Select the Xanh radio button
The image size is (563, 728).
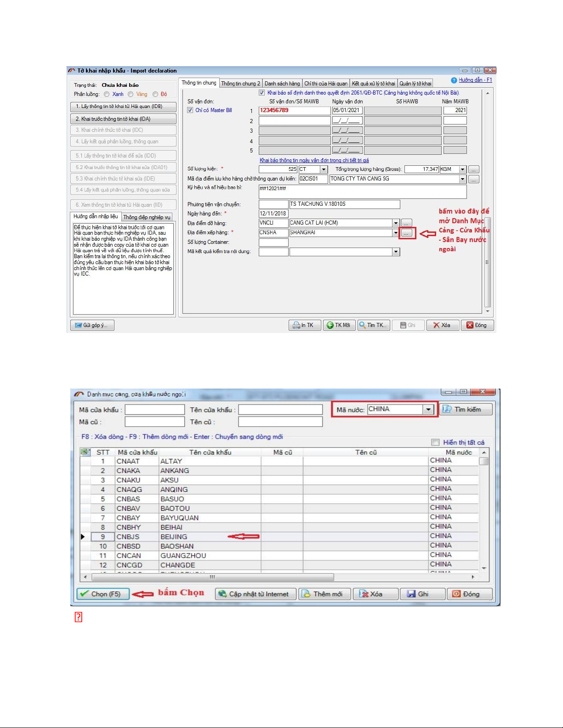pyautogui.click(x=107, y=94)
